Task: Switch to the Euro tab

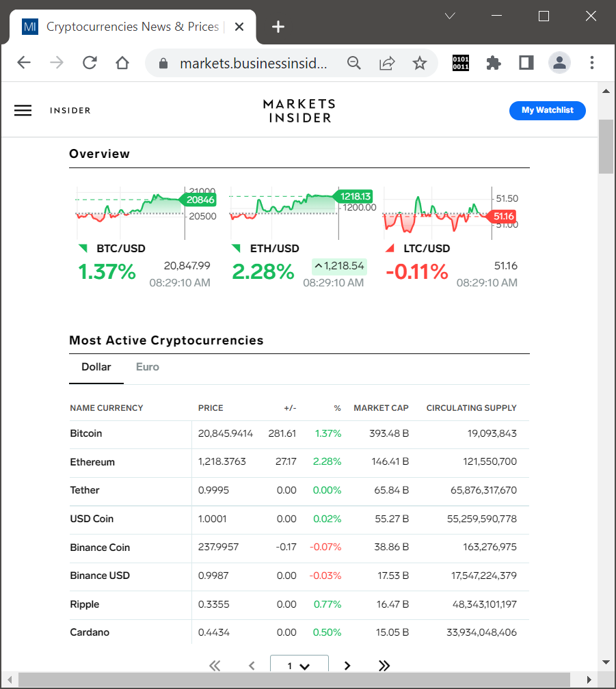Action: (148, 367)
